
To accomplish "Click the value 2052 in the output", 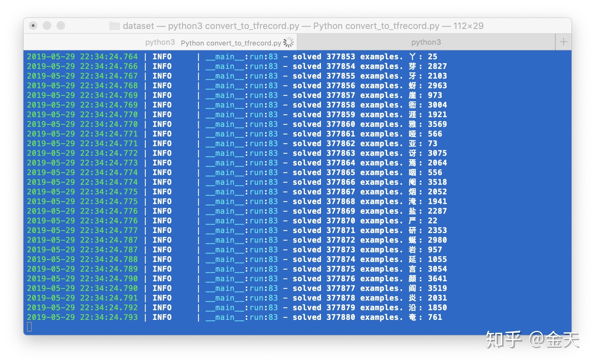I will coord(437,192).
